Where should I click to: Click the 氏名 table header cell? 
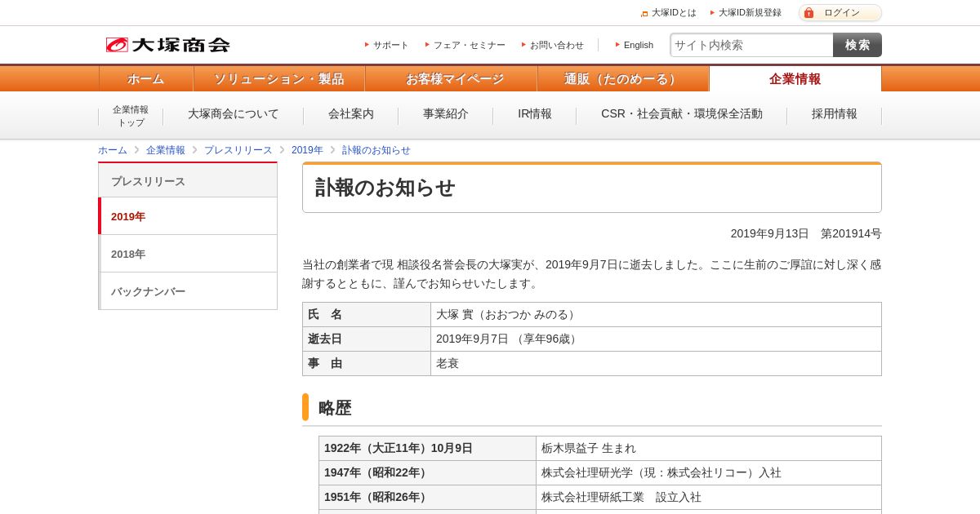pyautogui.click(x=367, y=315)
